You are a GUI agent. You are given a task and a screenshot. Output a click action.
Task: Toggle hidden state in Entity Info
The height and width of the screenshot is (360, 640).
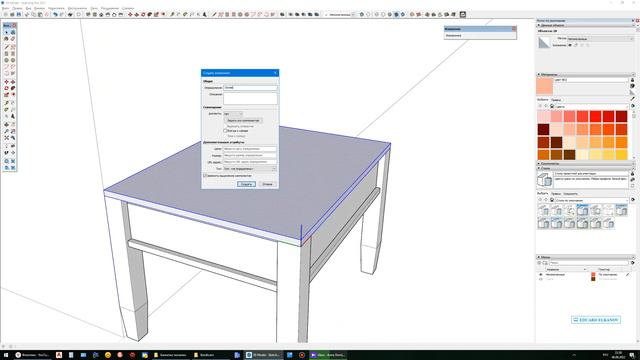click(x=570, y=45)
